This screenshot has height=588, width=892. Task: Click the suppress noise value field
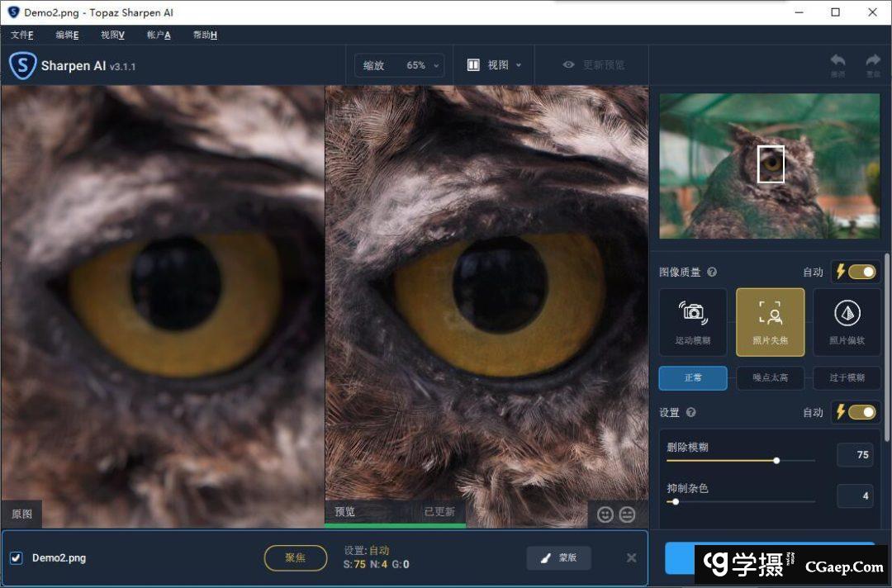[x=855, y=496]
